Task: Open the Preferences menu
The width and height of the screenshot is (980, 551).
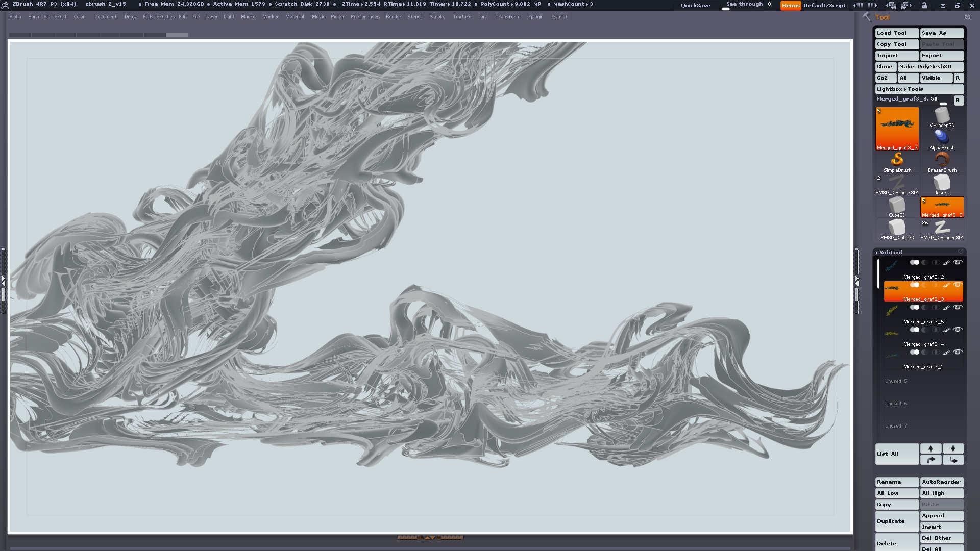Action: (364, 17)
